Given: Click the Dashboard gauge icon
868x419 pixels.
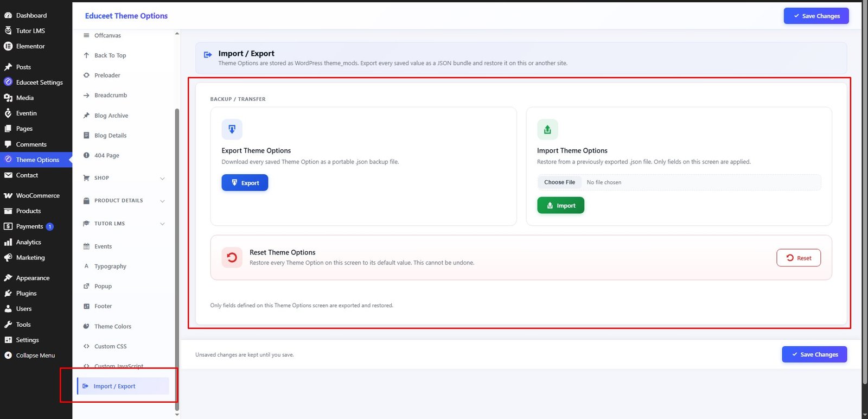Looking at the screenshot, I should [x=8, y=15].
